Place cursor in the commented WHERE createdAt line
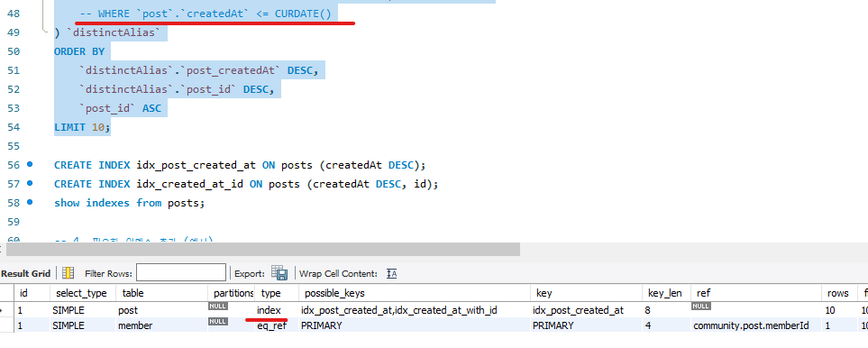 click(x=206, y=14)
